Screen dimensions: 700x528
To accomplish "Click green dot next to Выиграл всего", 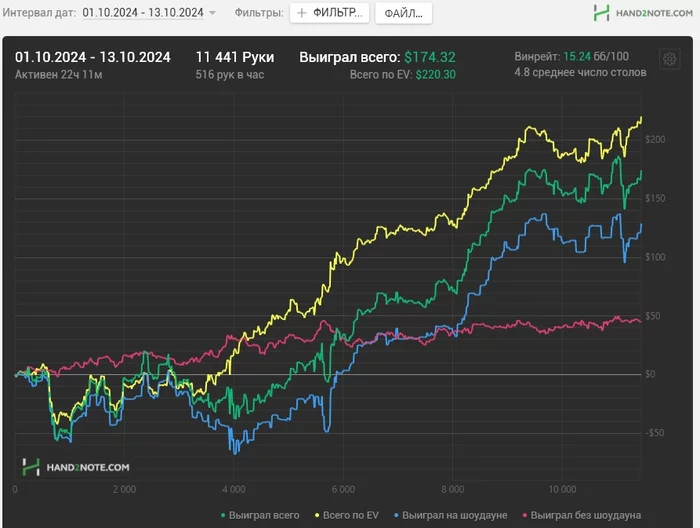I will click(223, 516).
